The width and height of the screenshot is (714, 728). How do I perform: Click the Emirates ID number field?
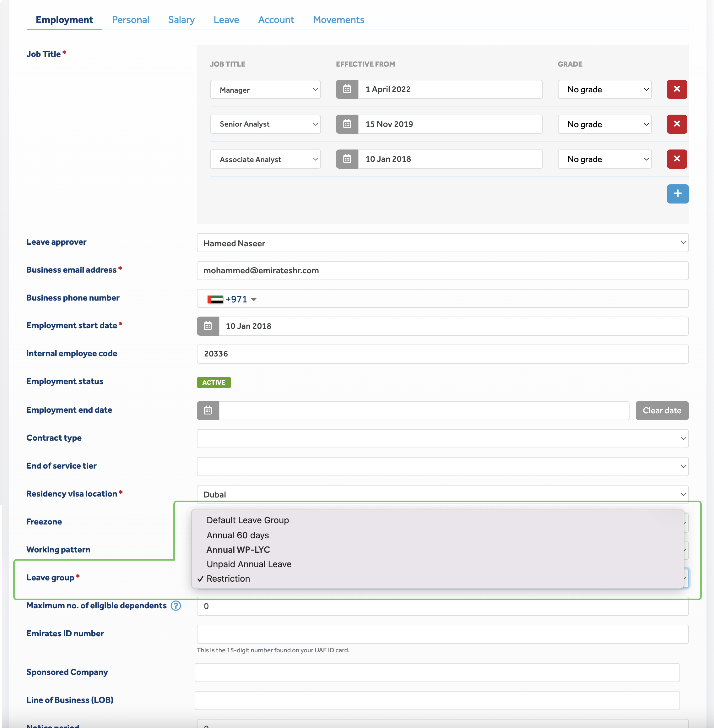(x=442, y=634)
